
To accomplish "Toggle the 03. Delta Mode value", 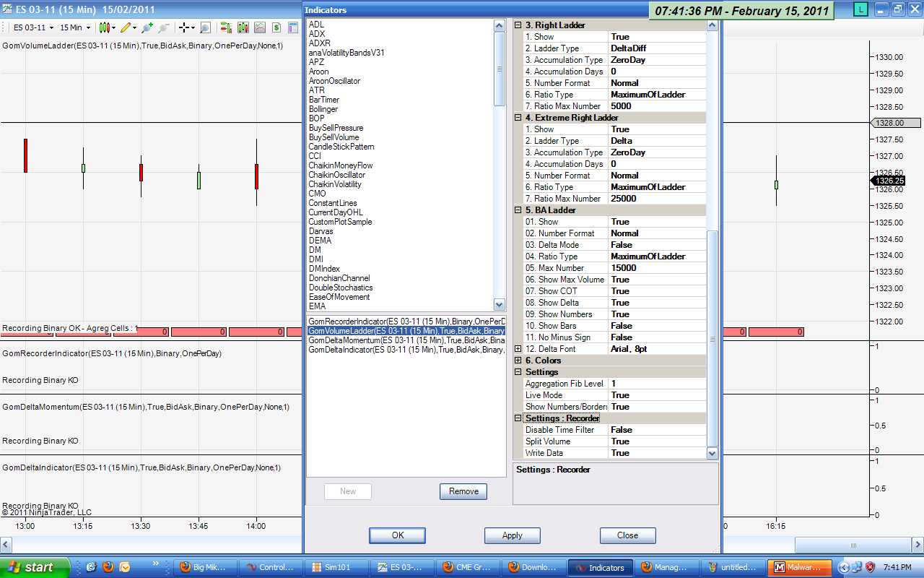I will pyautogui.click(x=656, y=245).
